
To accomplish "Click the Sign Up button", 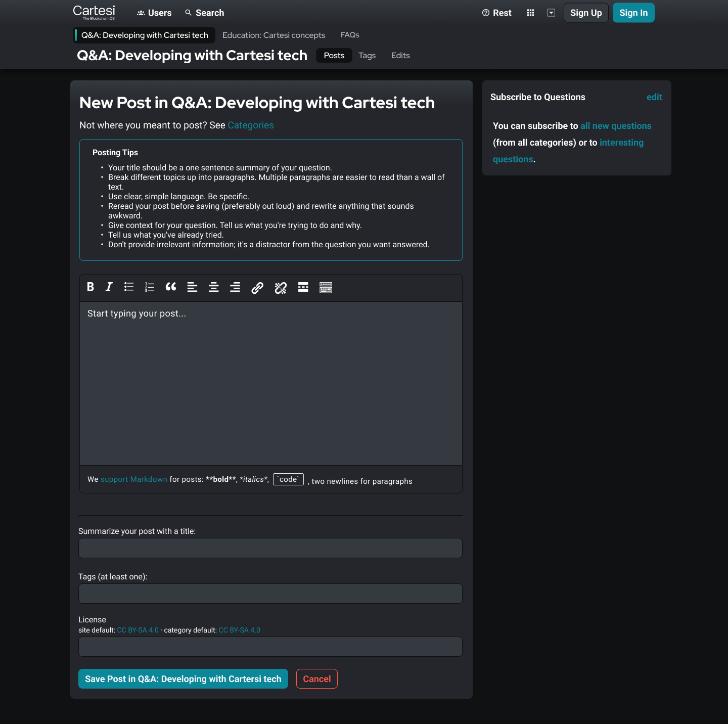I will 586,13.
